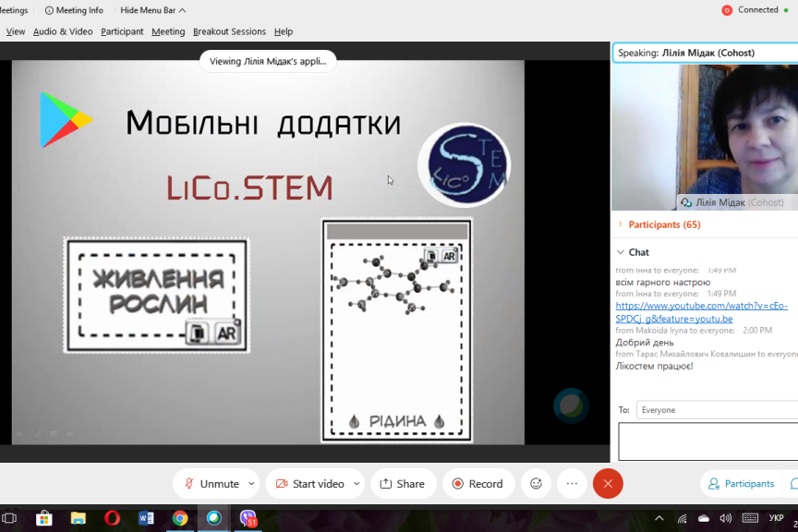
Task: Click Hide Menu Bar chevron
Action: click(182, 10)
